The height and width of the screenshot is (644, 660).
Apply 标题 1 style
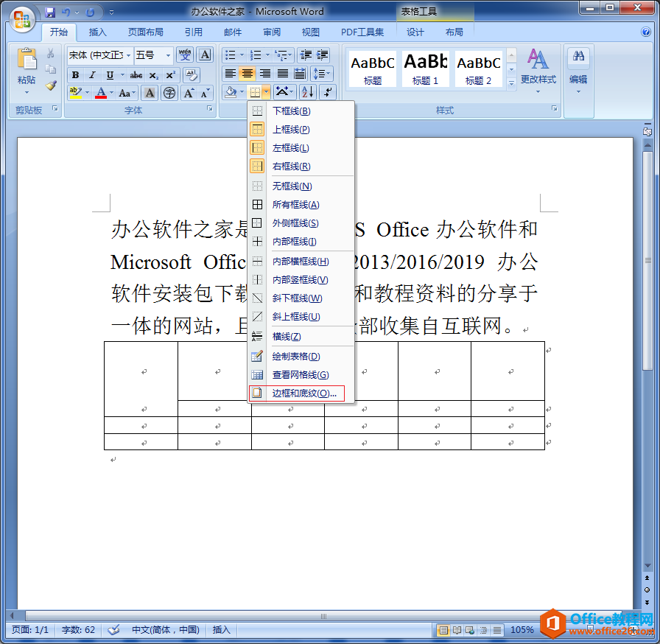coord(425,69)
